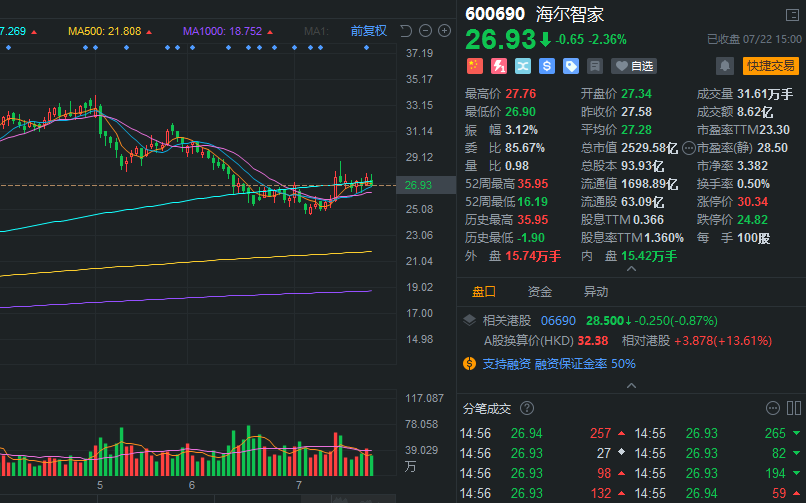Image resolution: width=806 pixels, height=503 pixels.
Task: Open the price alert bell icon
Action: (725, 66)
